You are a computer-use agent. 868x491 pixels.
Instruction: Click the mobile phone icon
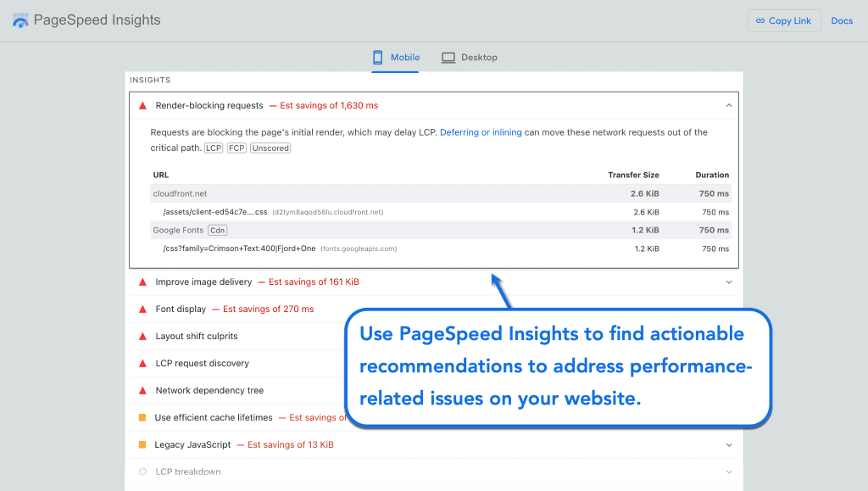pos(377,57)
